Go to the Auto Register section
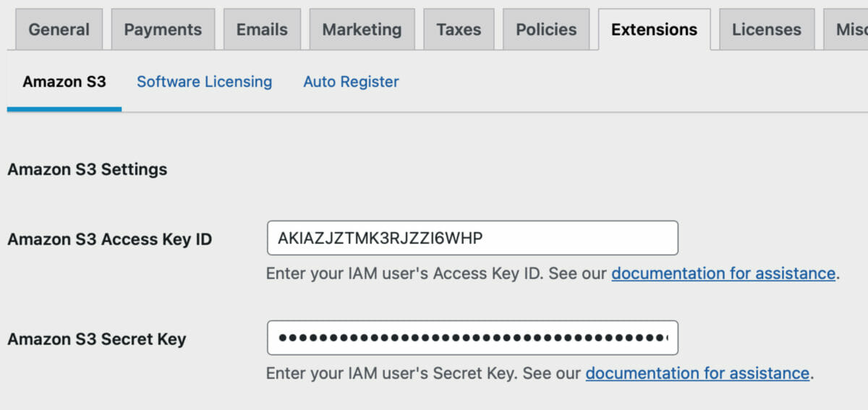 (x=351, y=82)
